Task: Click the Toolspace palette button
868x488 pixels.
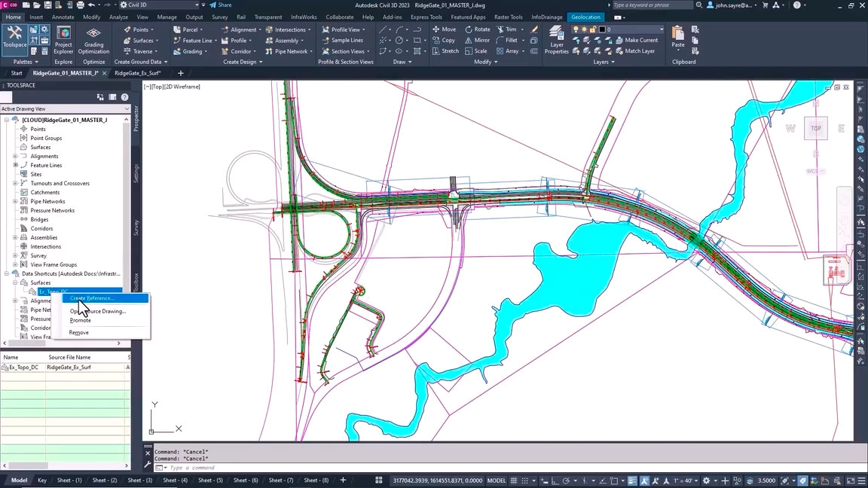Action: coord(14,38)
